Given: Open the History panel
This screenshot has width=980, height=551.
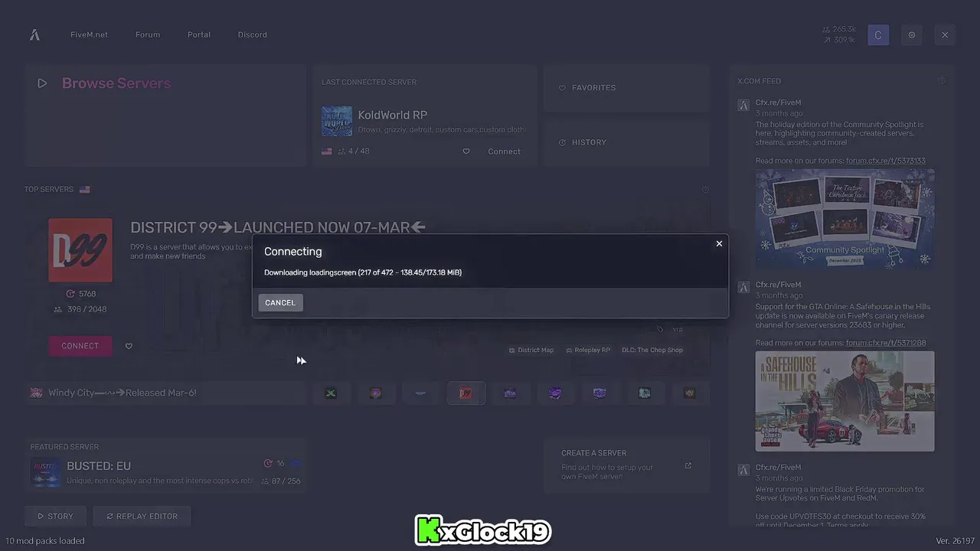Looking at the screenshot, I should [626, 143].
